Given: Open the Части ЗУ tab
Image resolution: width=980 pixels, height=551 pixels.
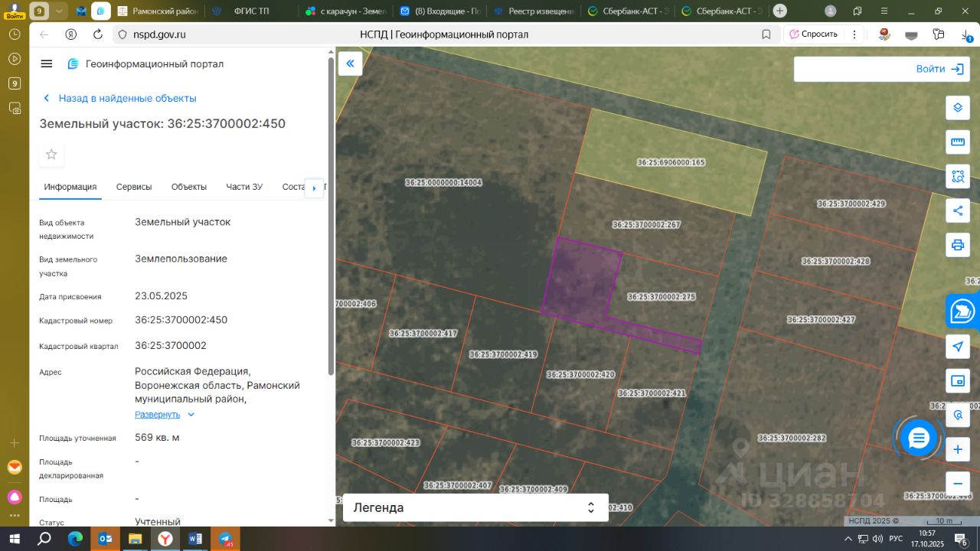Looking at the screenshot, I should point(244,187).
